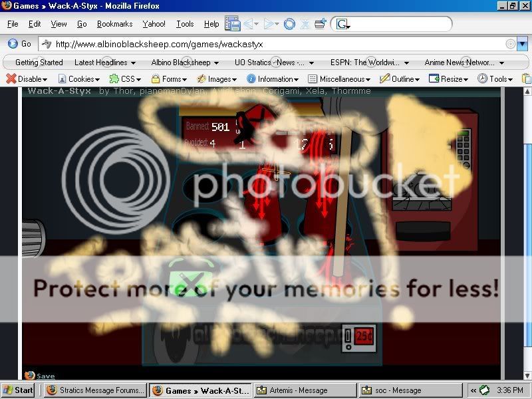The image size is (532, 399).
Task: Open the Back history dropdown arrow
Action: click(x=256, y=24)
